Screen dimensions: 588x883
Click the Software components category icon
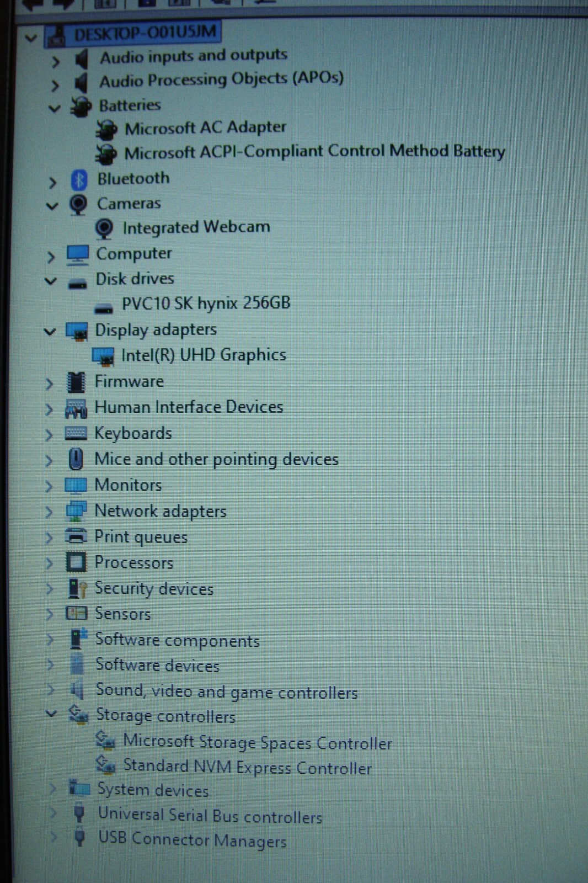point(78,639)
